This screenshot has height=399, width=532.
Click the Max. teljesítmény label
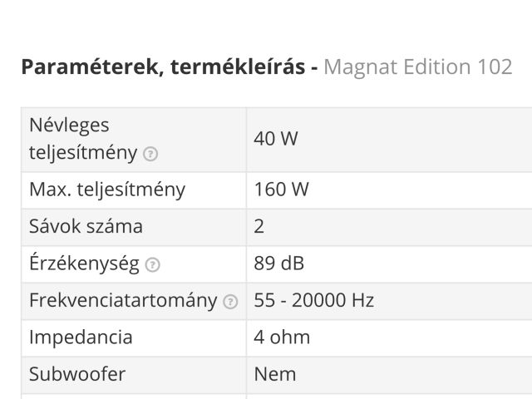click(x=107, y=190)
